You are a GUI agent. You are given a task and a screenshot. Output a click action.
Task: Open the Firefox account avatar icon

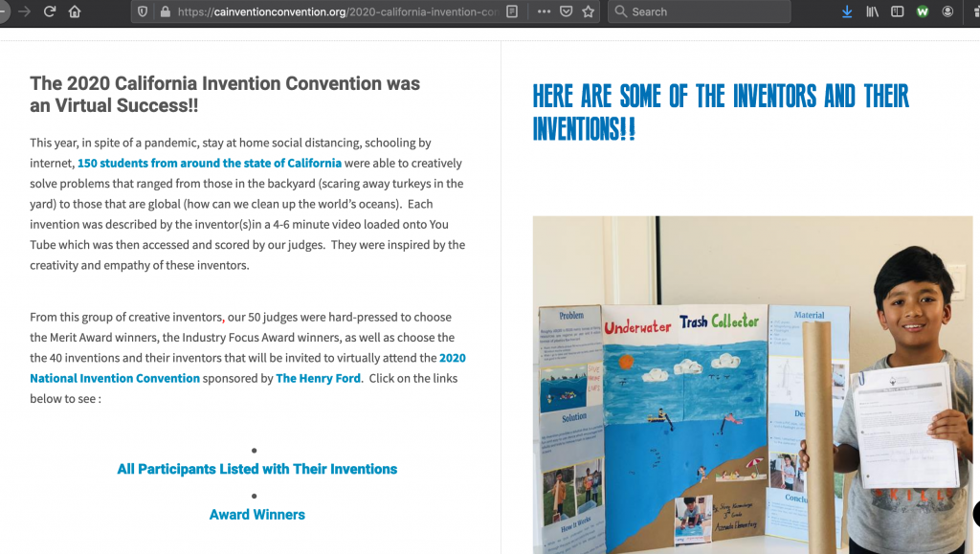[x=947, y=11]
